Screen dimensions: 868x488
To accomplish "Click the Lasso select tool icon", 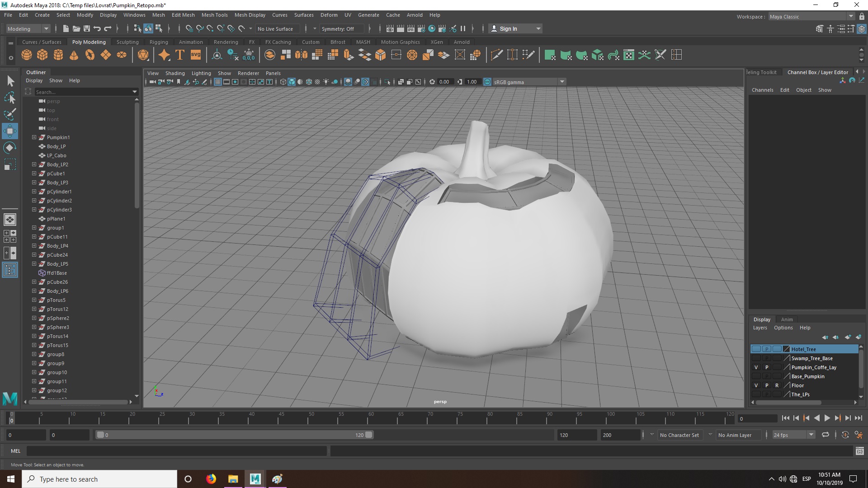I will 10,98.
